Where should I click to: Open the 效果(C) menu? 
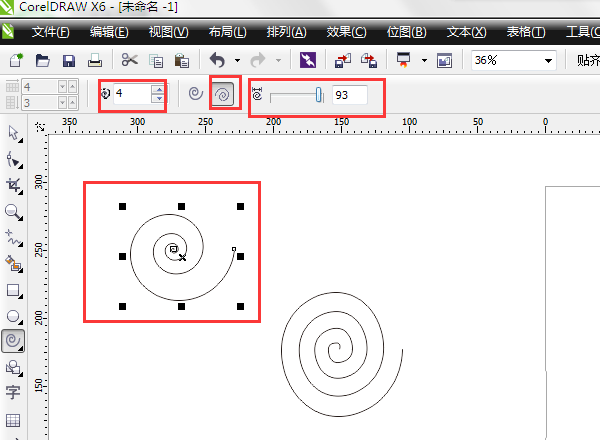[346, 32]
